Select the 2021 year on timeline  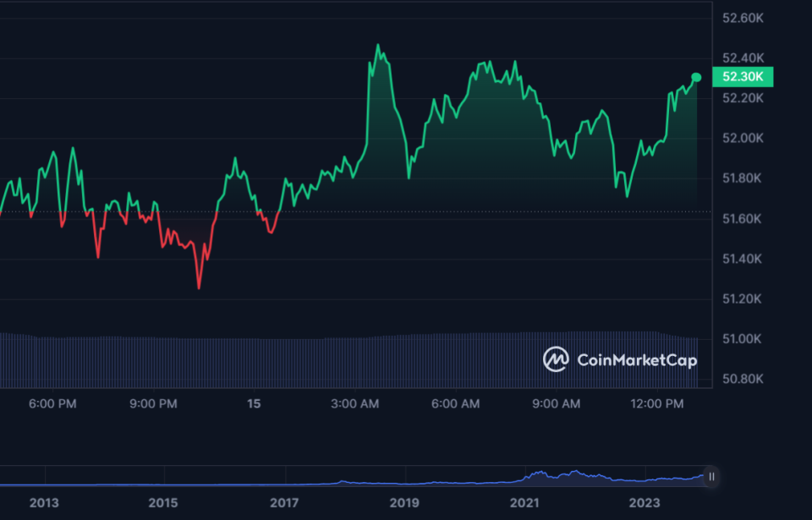[x=524, y=503]
